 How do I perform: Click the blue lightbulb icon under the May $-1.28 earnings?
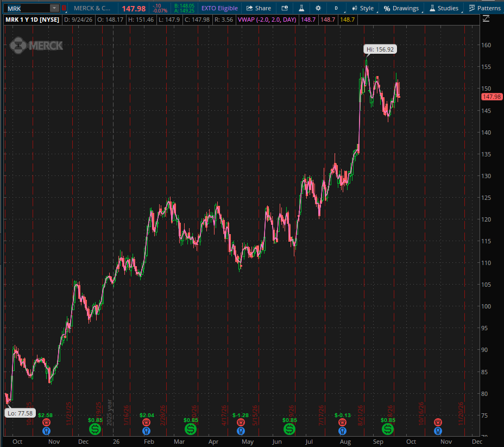click(241, 431)
